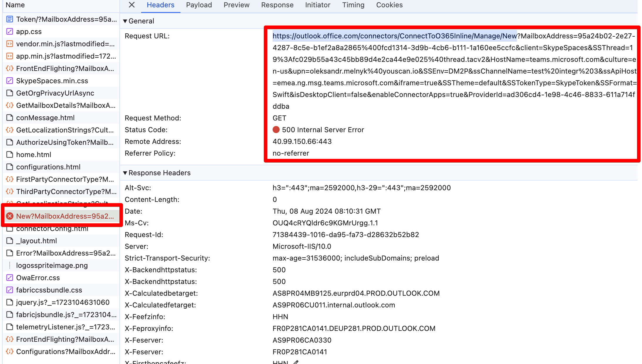Click the Alt-Svc header value
This screenshot has width=642, height=364.
(x=361, y=188)
